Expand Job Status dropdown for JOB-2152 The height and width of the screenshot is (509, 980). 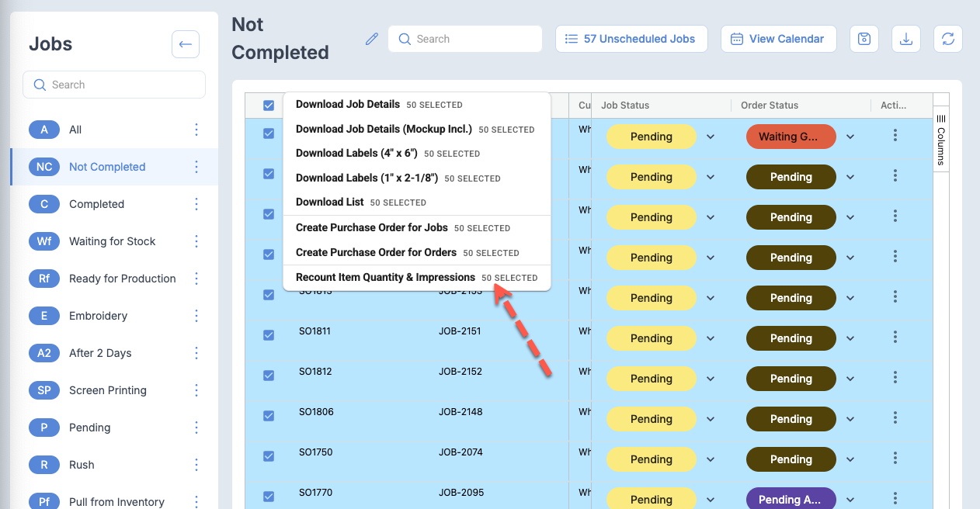(x=710, y=379)
